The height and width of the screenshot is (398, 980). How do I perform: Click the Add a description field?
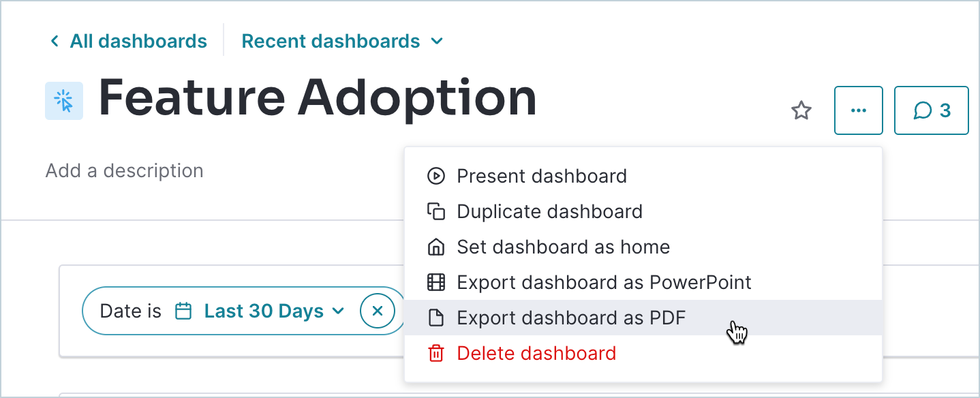(125, 170)
